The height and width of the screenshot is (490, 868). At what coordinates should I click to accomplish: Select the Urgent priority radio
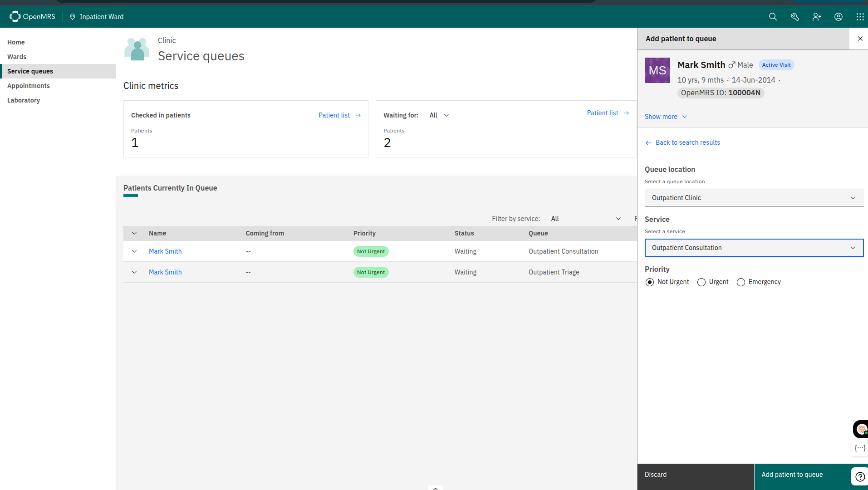pyautogui.click(x=701, y=282)
